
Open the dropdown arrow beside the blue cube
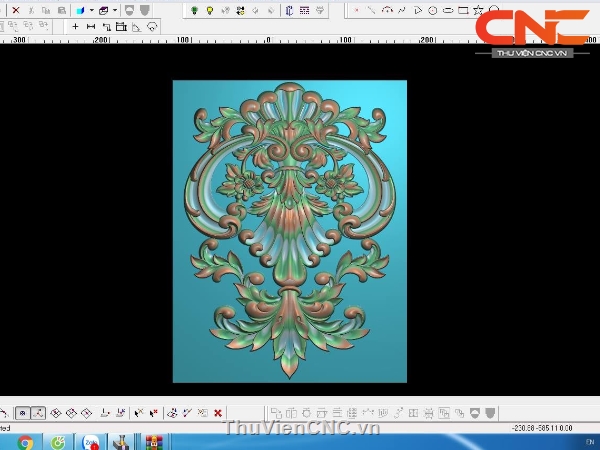[x=91, y=10]
